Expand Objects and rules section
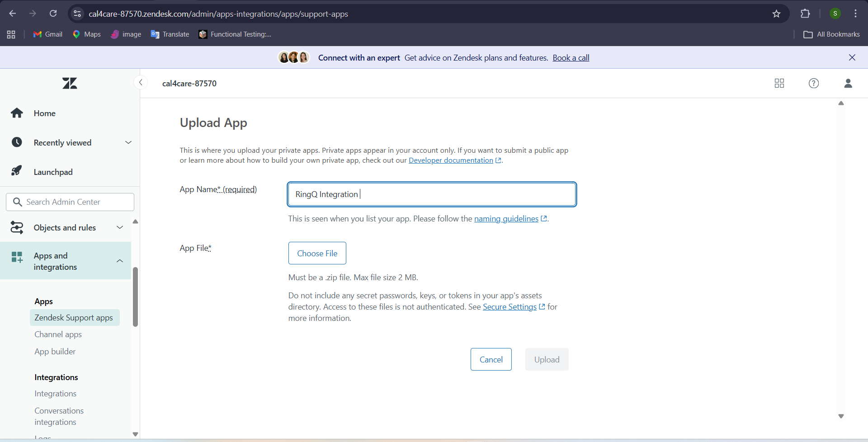 click(x=66, y=228)
